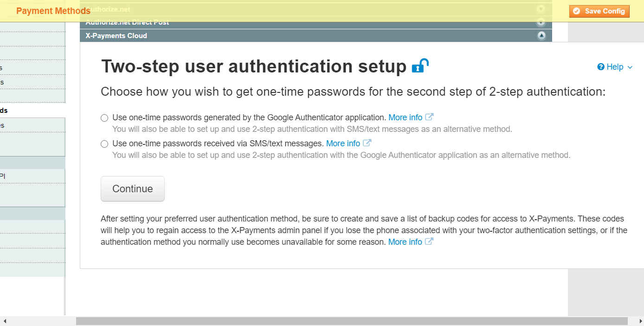Open the Help dropdown
This screenshot has height=326, width=644.
(x=615, y=67)
